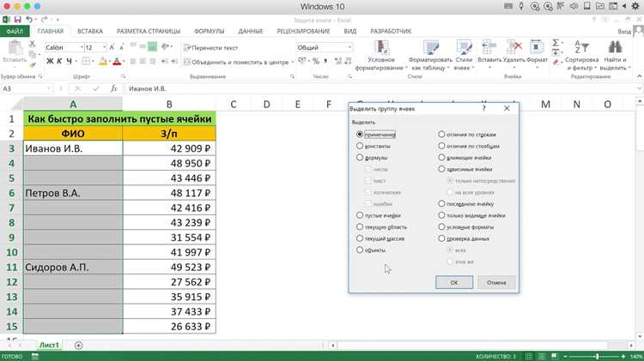Add a new sheet with plus icon
This screenshot has height=361, width=644.
tap(78, 346)
